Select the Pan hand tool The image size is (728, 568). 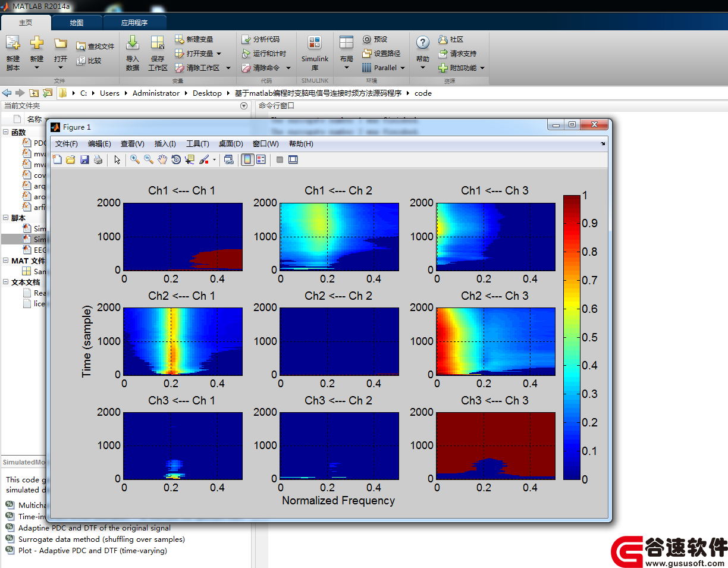coord(162,159)
